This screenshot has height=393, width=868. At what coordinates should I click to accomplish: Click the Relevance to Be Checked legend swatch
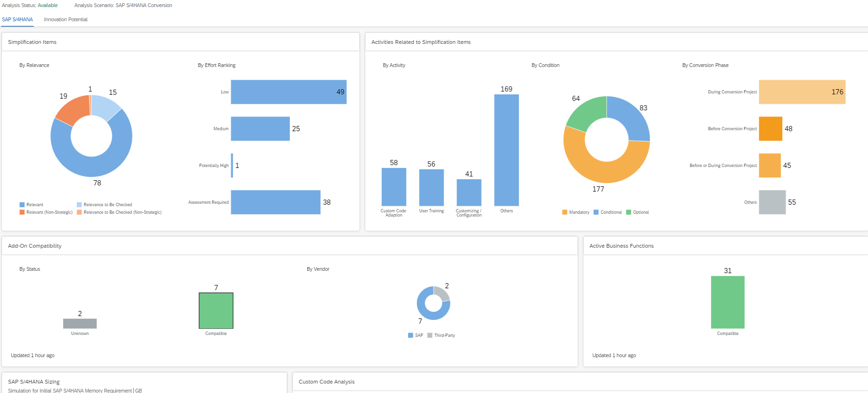[79, 205]
